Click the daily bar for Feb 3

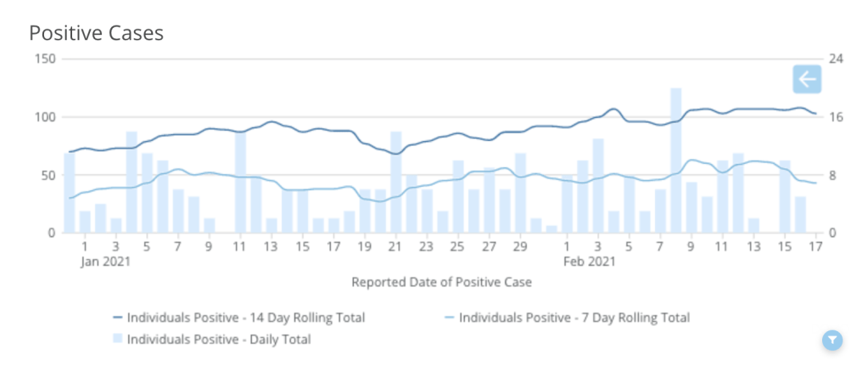click(598, 185)
